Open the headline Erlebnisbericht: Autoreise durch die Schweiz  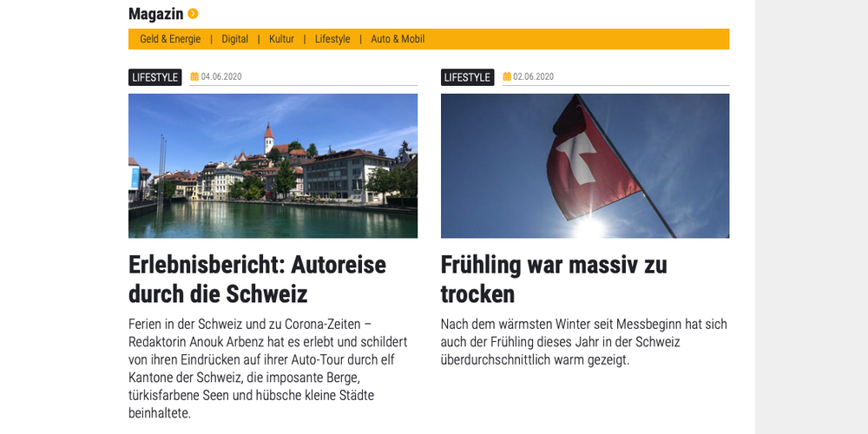point(258,279)
